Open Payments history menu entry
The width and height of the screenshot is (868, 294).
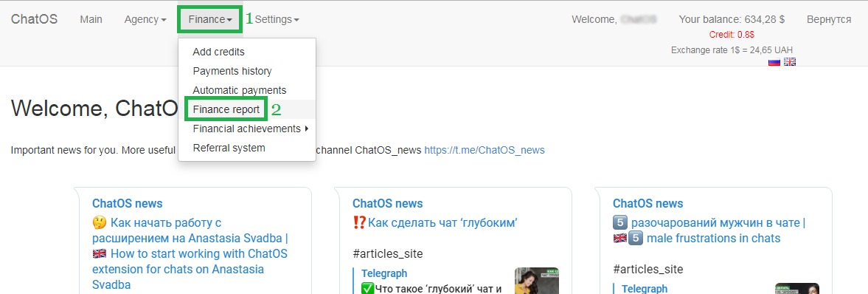(x=232, y=71)
